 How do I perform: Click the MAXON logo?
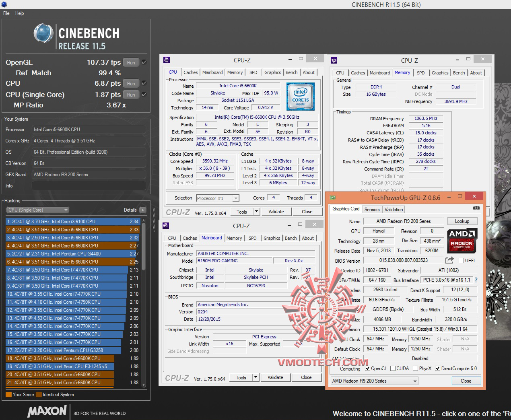[x=47, y=411]
